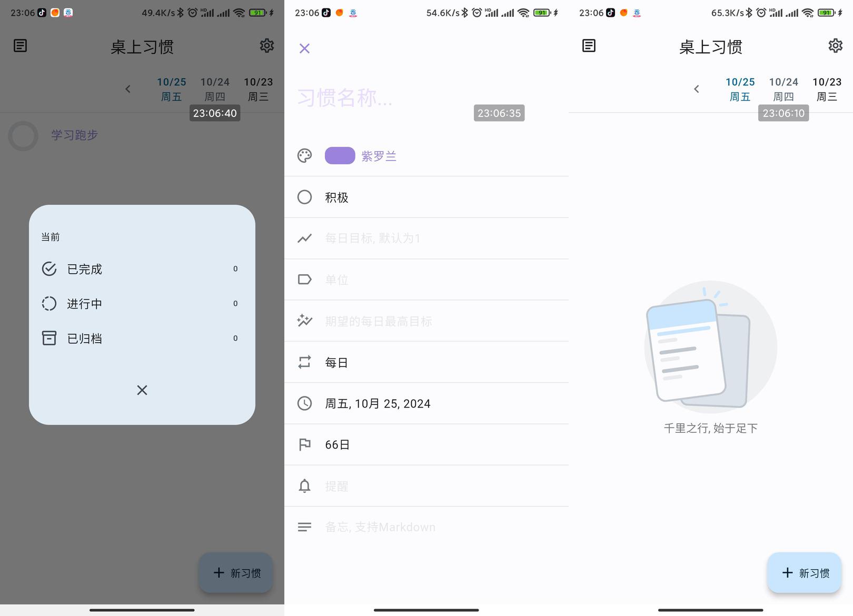Viewport: 853px width, 616px height.
Task: Pick the 紫罗兰 purple color swatch
Action: click(340, 156)
